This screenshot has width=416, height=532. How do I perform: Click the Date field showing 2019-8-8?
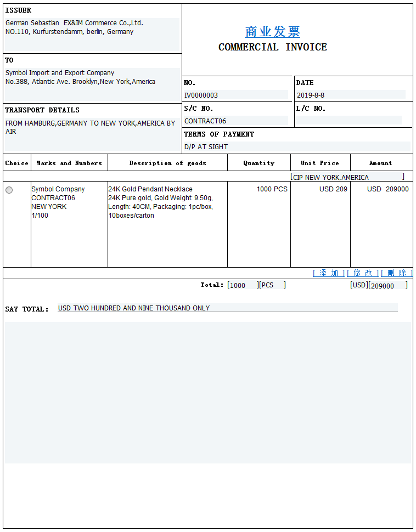tap(350, 95)
